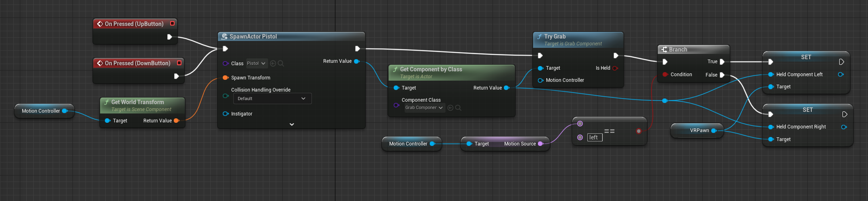Click the 'left' text field on the equals node
Screen dimensions: 868x201
click(x=595, y=137)
